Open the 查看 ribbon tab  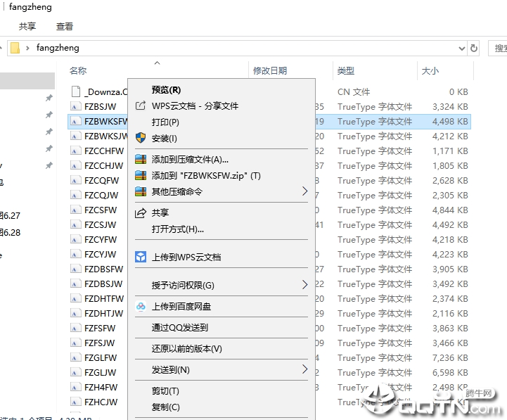tap(65, 26)
